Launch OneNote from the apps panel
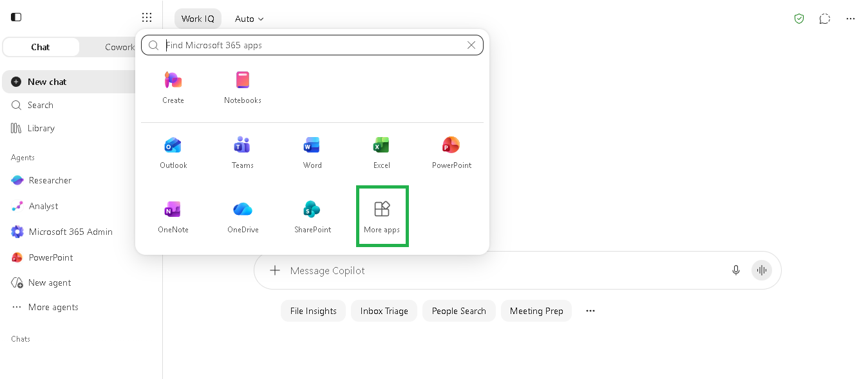Viewport: 868px width, 379px height. click(x=173, y=217)
